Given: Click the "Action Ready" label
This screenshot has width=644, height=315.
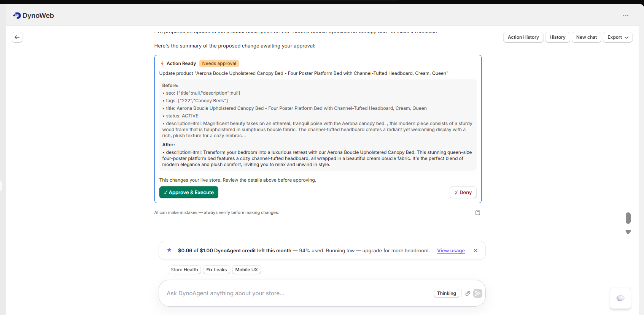Looking at the screenshot, I should (x=181, y=63).
